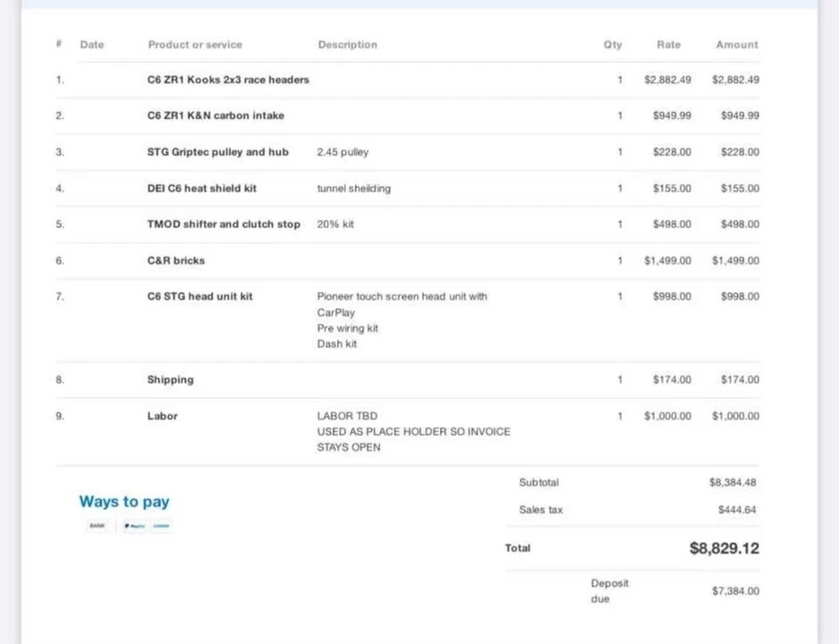The image size is (839, 644).
Task: Click the 'Deposit due' label
Action: 609,591
